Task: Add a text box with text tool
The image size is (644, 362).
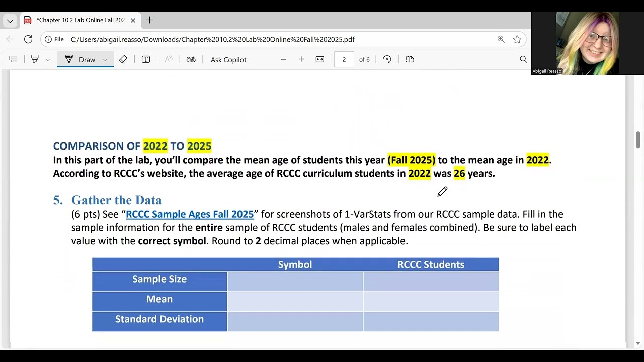Action: click(x=146, y=59)
